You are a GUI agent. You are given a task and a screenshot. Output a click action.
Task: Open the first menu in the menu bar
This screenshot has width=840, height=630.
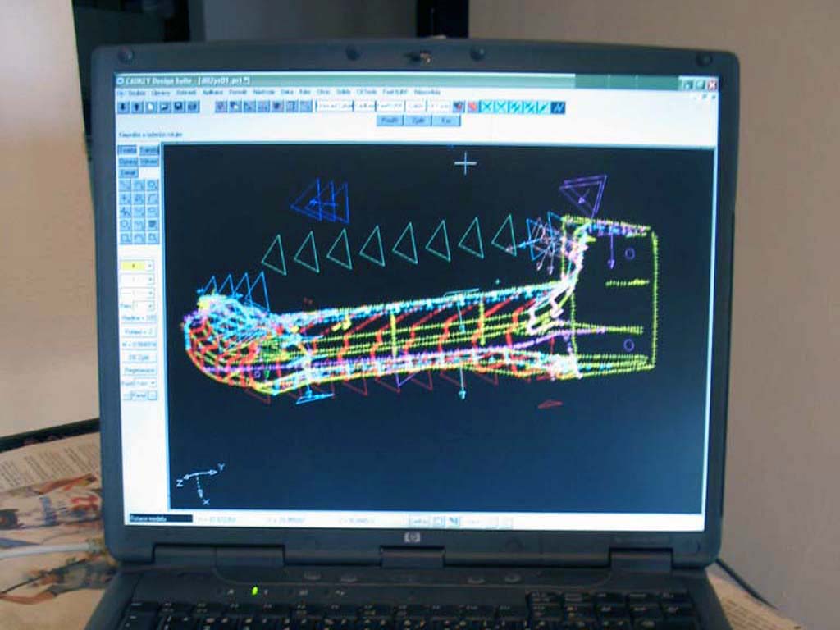click(121, 92)
